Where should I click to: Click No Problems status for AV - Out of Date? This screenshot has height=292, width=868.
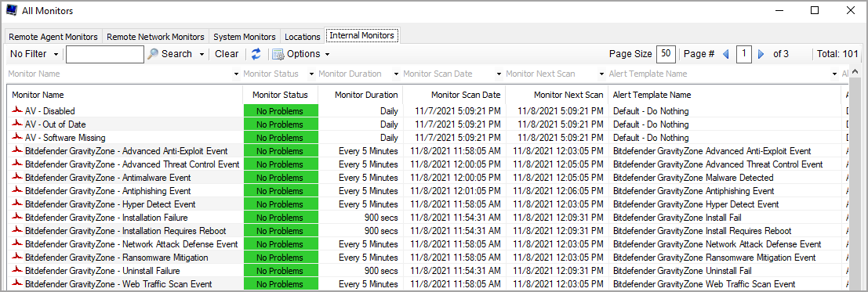pos(281,124)
